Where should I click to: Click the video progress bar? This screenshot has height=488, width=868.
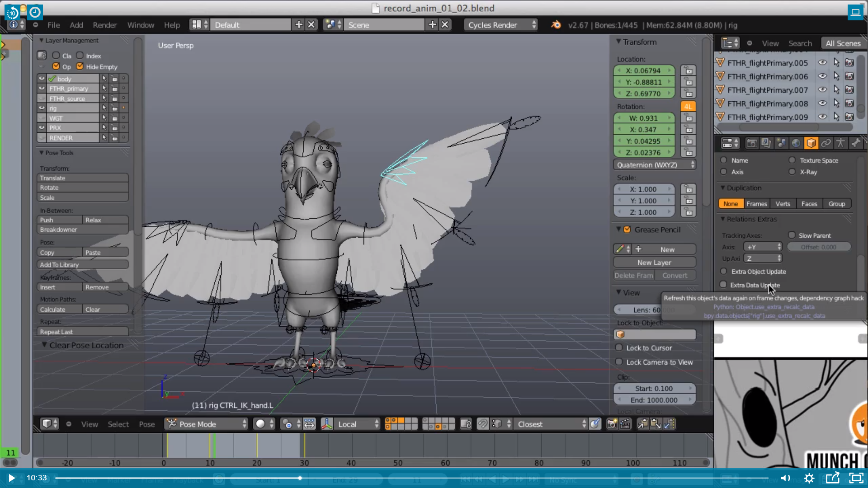click(407, 478)
